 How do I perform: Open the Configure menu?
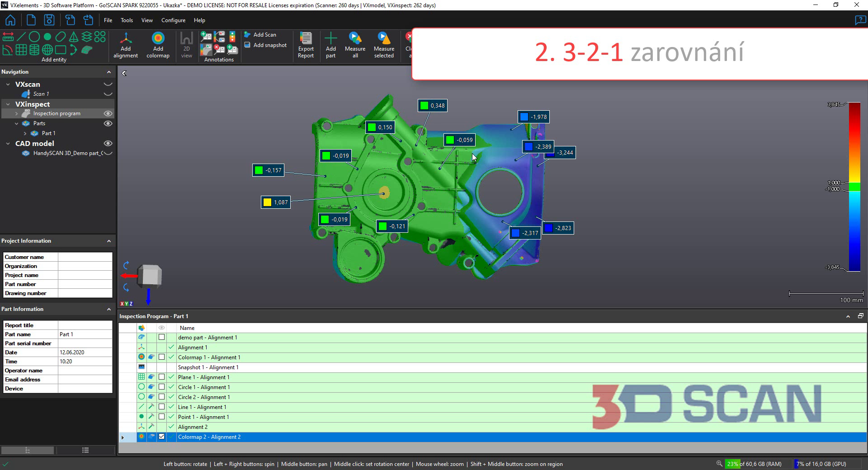173,20
